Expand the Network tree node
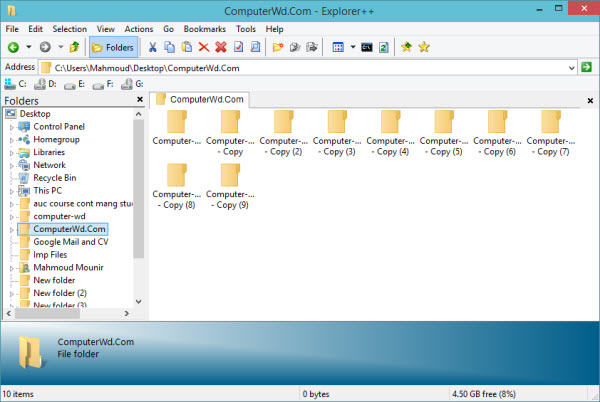 11,166
